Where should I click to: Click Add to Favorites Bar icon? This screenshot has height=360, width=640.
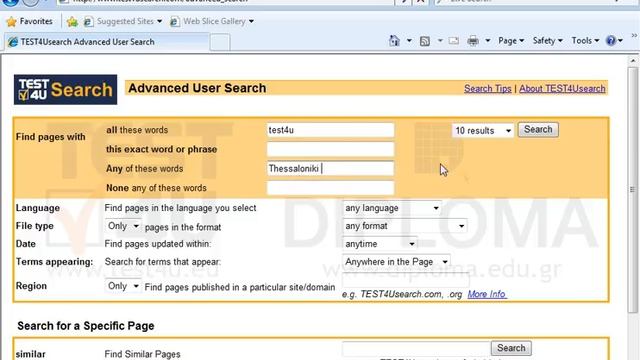[x=72, y=21]
